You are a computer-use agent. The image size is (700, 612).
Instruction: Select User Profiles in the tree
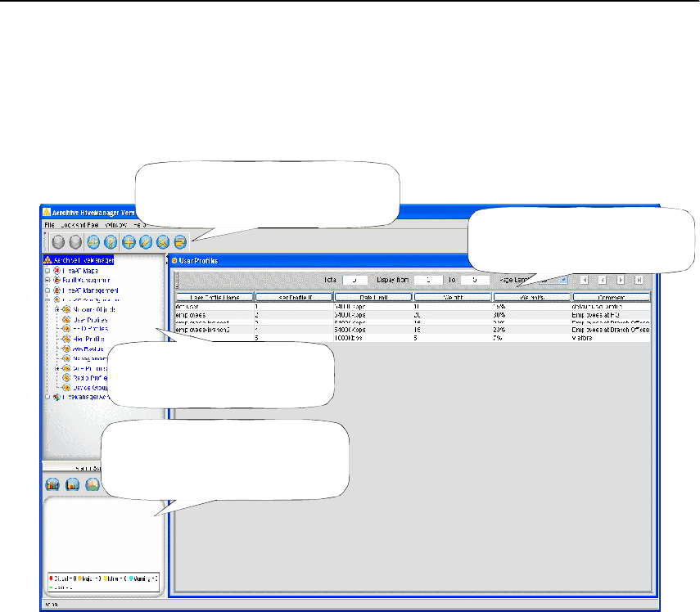tap(90, 320)
